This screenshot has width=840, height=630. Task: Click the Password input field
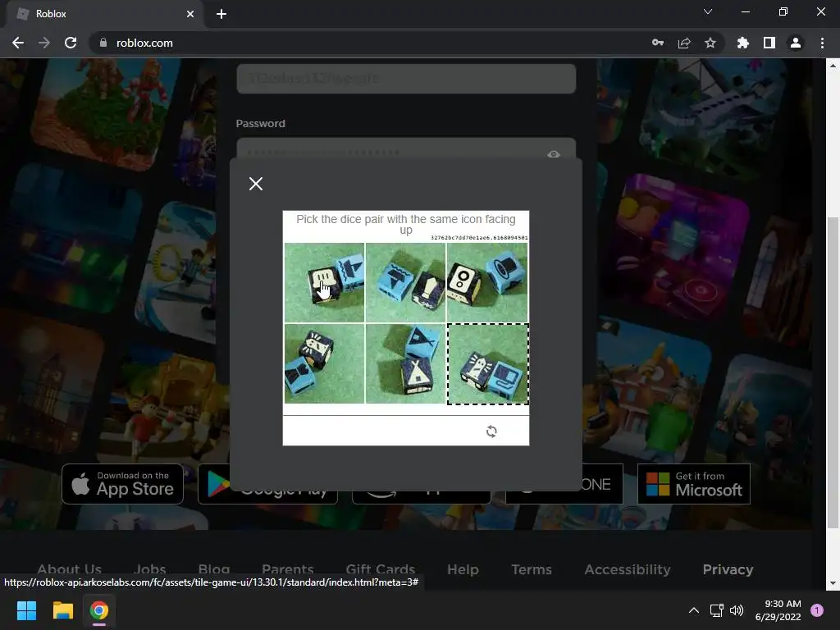[406, 148]
